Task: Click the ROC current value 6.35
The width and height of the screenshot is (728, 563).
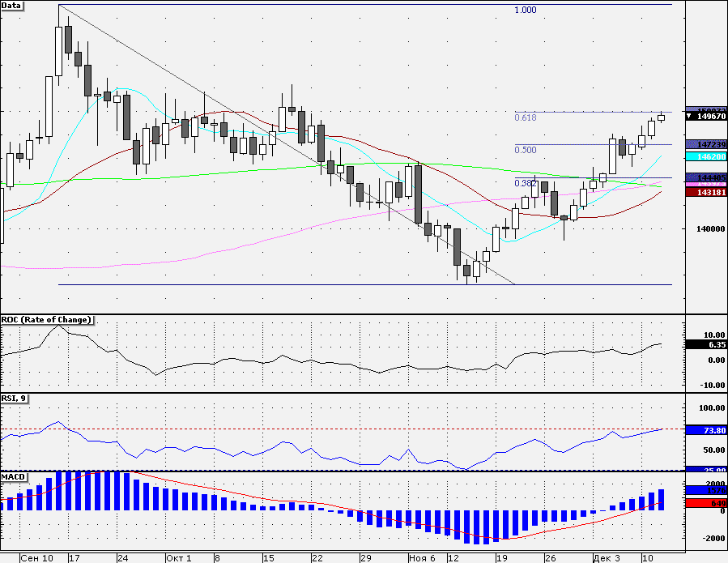Action: pyautogui.click(x=706, y=344)
